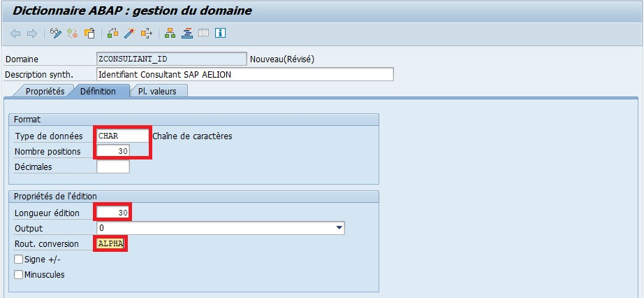644x298 pixels.
Task: Click the Description synth. text field
Action: coord(244,74)
